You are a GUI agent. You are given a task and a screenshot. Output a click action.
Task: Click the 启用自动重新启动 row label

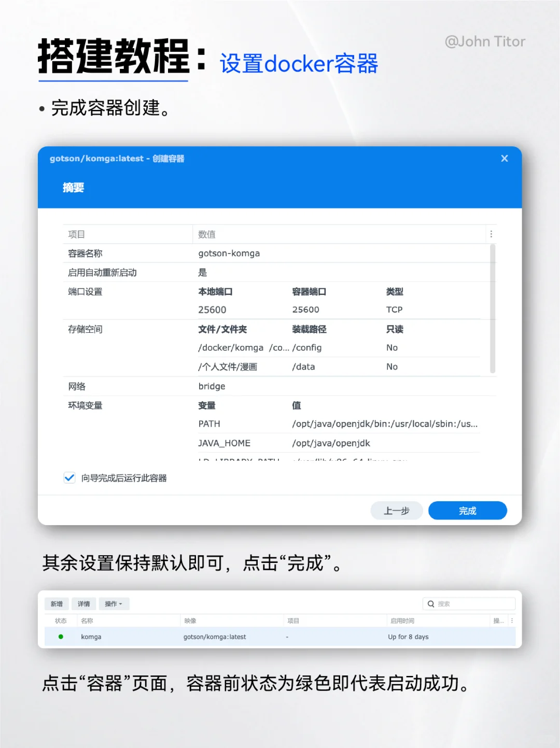pos(102,273)
